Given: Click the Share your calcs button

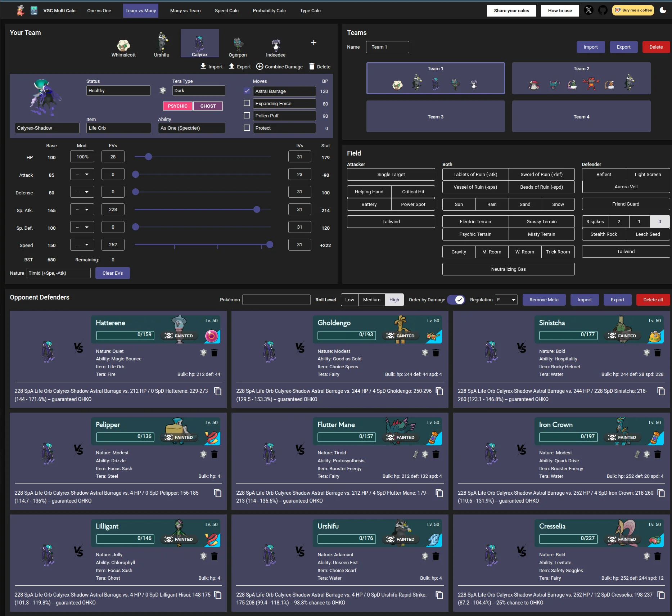Looking at the screenshot, I should click(511, 10).
